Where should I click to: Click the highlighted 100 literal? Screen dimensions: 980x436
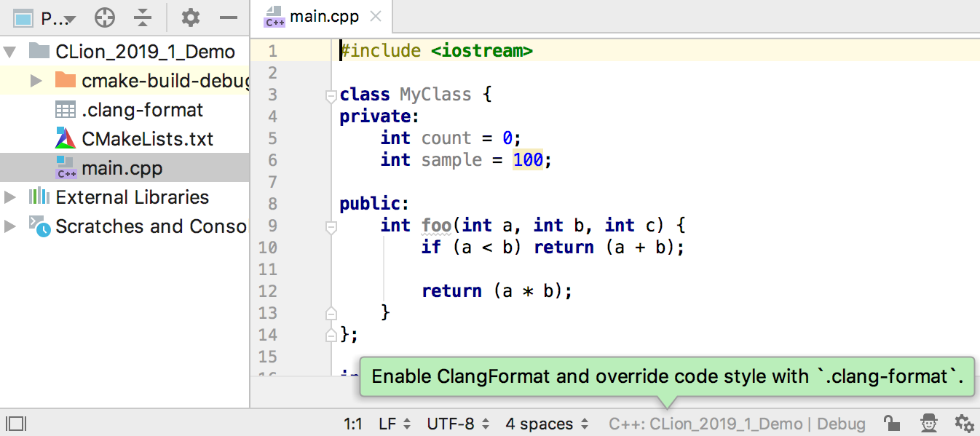coord(528,160)
